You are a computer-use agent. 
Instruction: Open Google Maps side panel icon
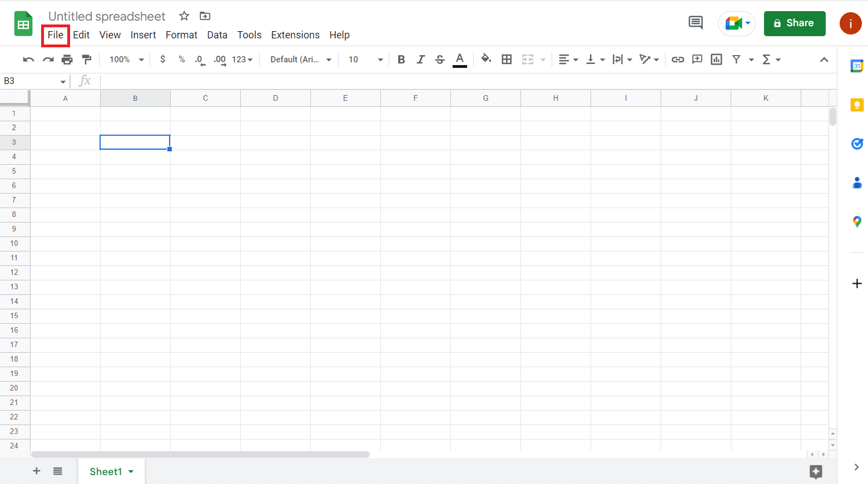(x=857, y=221)
